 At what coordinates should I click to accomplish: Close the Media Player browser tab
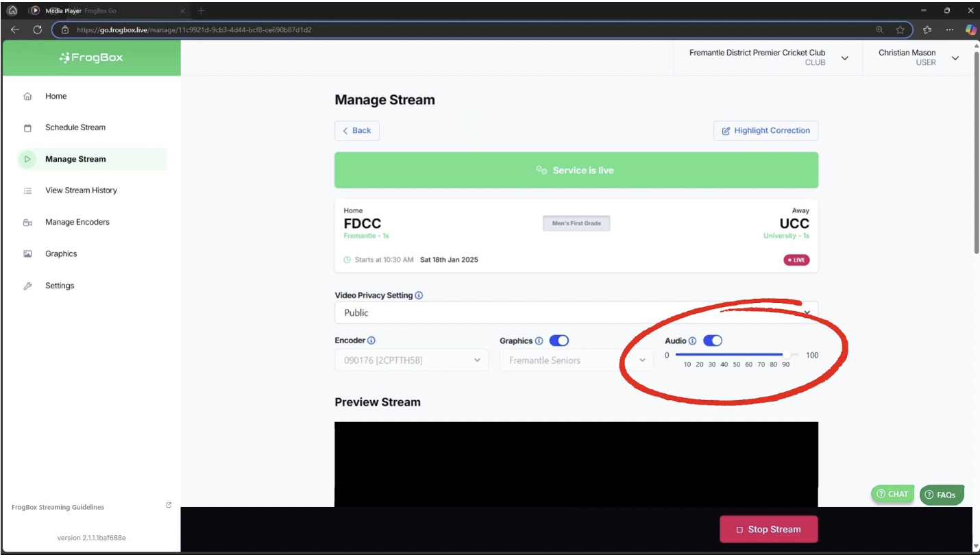coord(182,11)
